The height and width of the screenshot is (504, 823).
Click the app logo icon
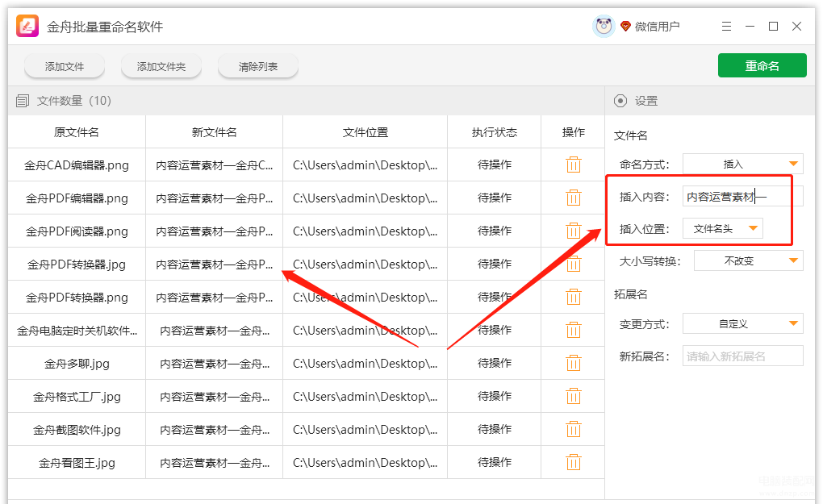[27, 26]
